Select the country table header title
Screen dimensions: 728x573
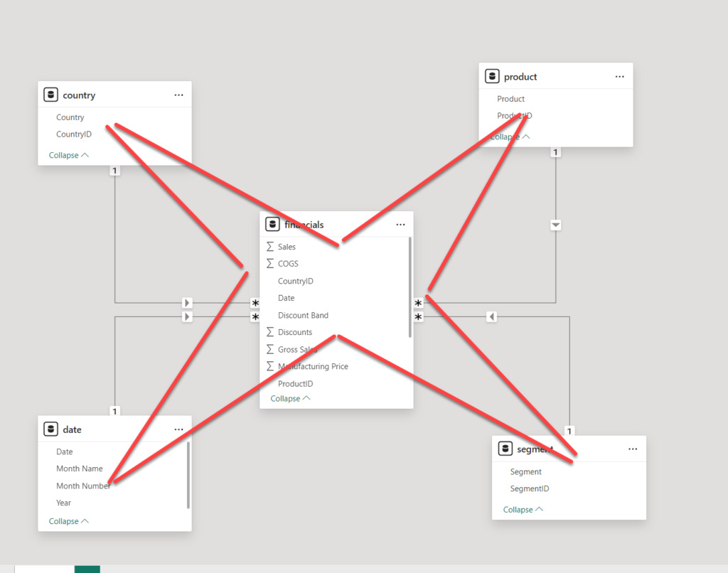79,95
